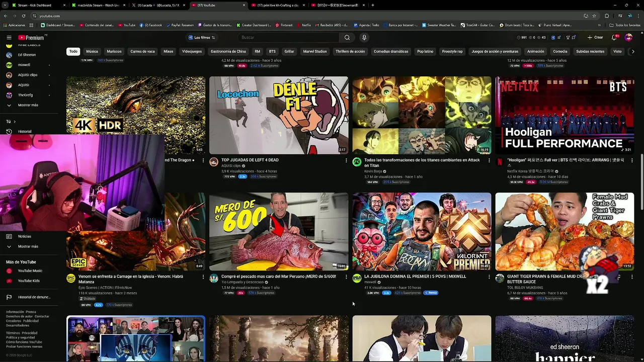Viewport: 644px width, 362px height.
Task: Open the Todos los favoritos folder
Action: [x=624, y=25]
